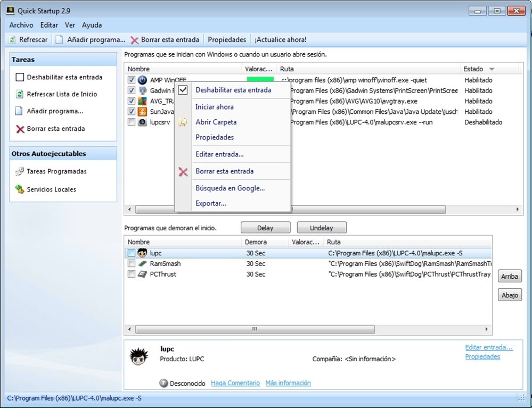This screenshot has width=532, height=408.
Task: Click the Undelay button
Action: [322, 228]
